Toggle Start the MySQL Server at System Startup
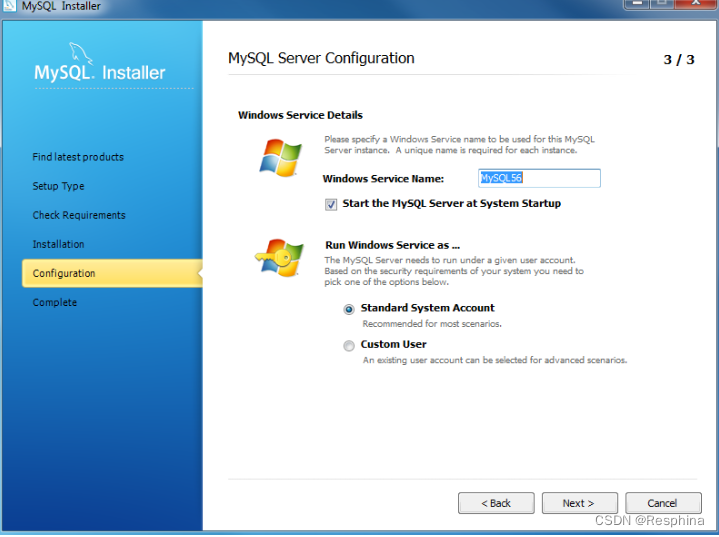Screen dimensions: 719x537 tap(331, 205)
